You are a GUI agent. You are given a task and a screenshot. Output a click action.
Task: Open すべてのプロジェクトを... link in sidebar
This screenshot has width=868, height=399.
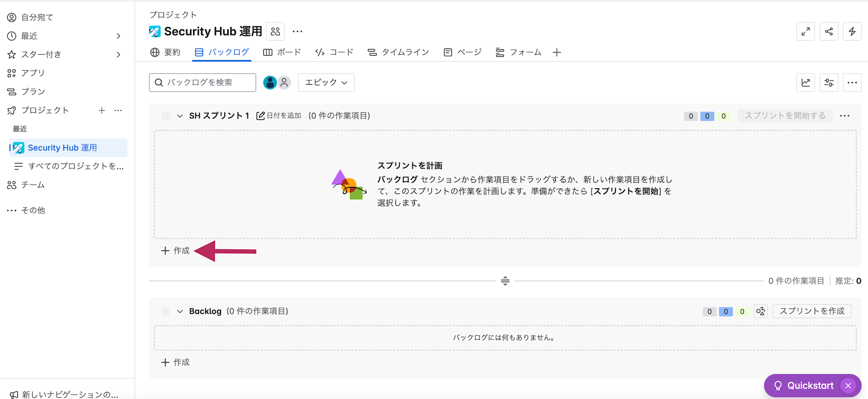(69, 166)
